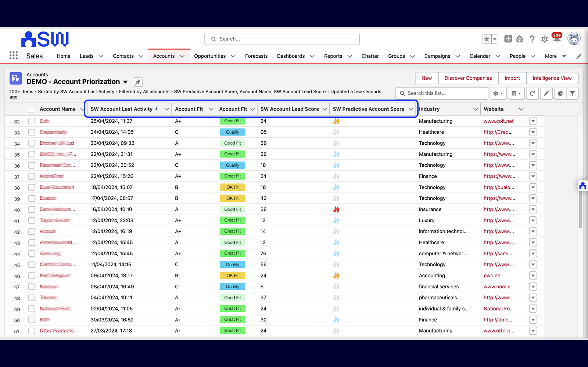Open the Home tab
The width and height of the screenshot is (588, 367).
pos(64,56)
